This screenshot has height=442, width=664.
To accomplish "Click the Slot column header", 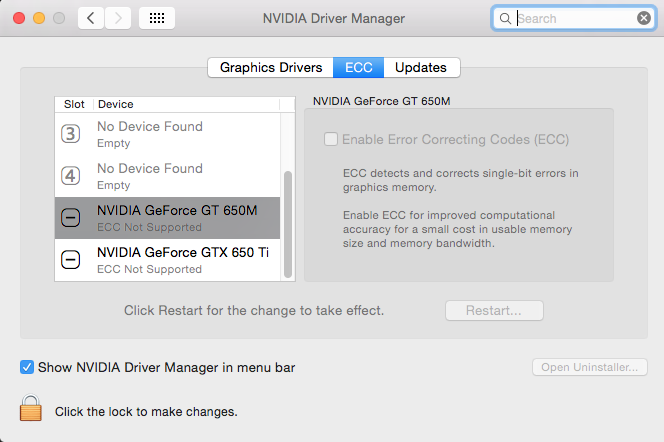I will coord(74,104).
